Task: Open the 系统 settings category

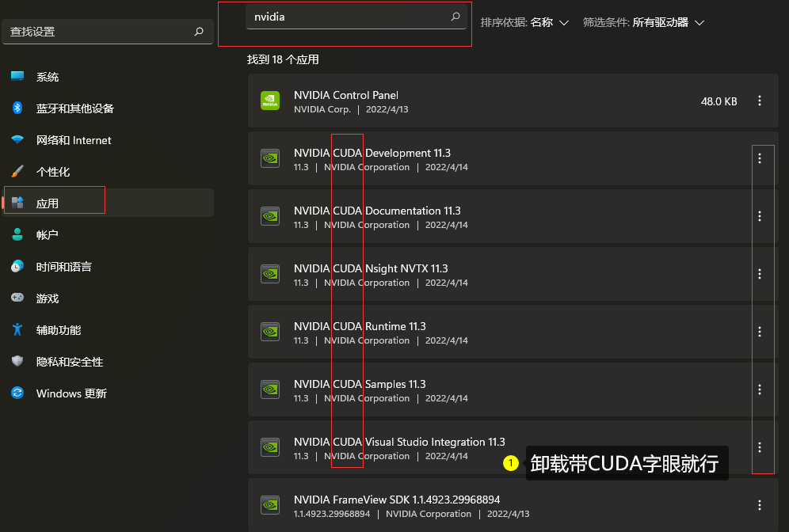Action: point(108,77)
